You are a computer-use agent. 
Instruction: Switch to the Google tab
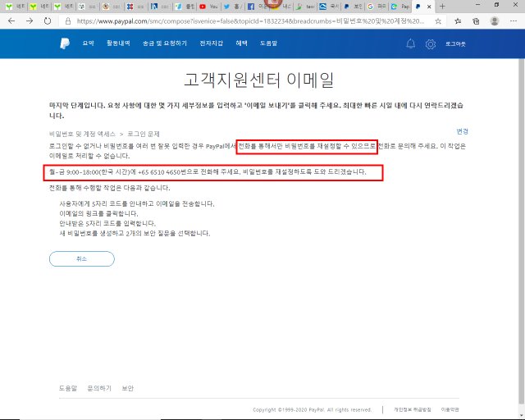pyautogui.click(x=377, y=7)
